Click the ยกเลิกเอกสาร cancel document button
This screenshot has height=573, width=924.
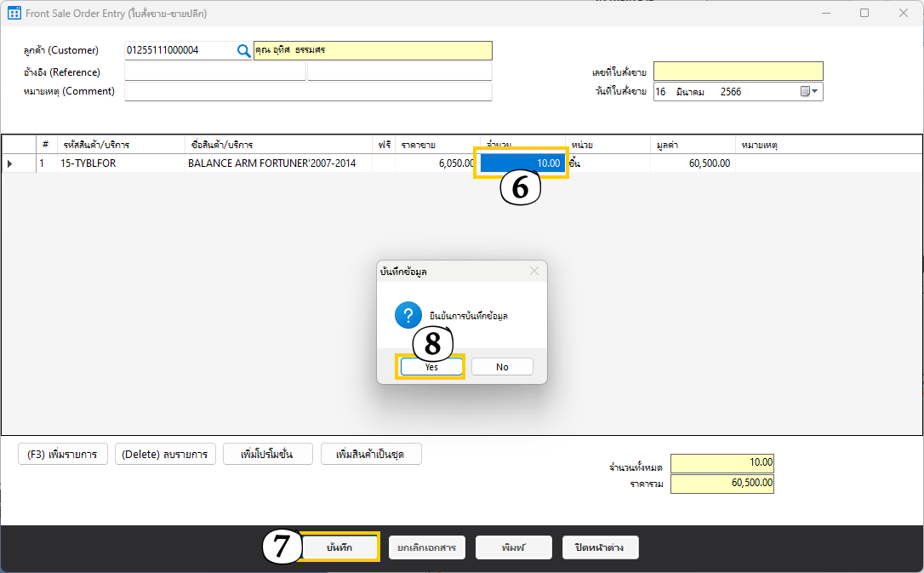[x=426, y=547]
